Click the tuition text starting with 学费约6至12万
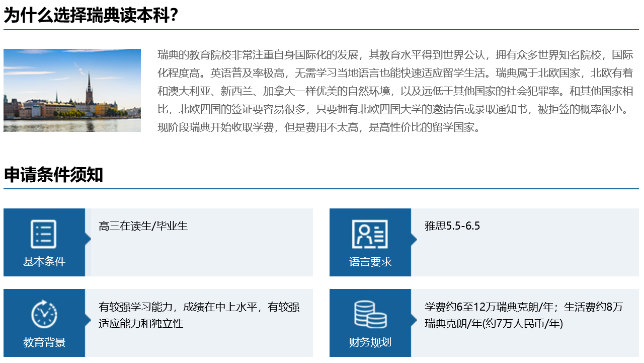644x363 pixels. pyautogui.click(x=523, y=315)
